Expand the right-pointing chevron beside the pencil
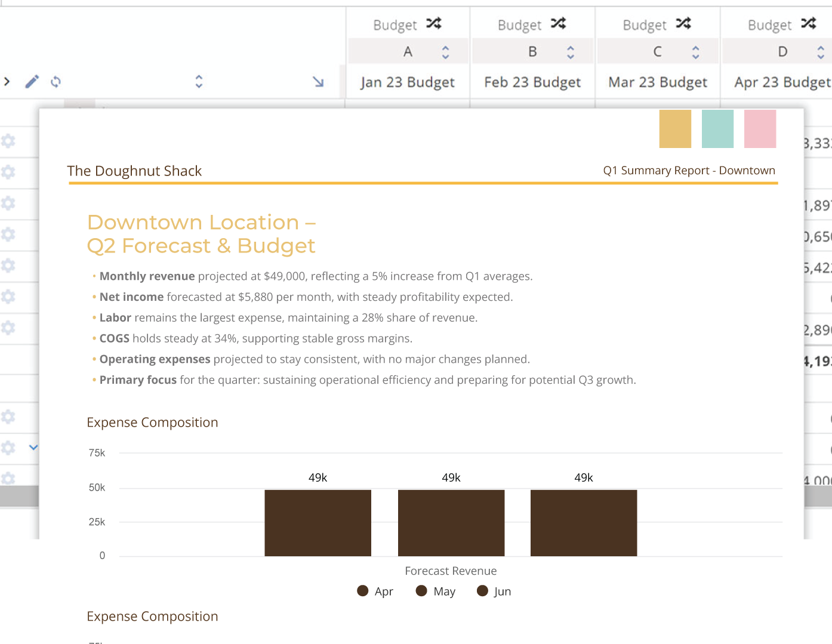The height and width of the screenshot is (644, 832). coord(7,81)
